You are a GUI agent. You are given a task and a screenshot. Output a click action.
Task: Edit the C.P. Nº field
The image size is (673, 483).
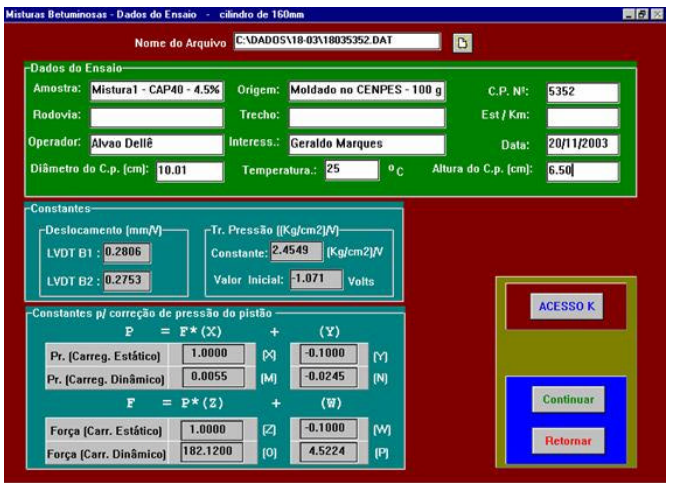click(582, 91)
